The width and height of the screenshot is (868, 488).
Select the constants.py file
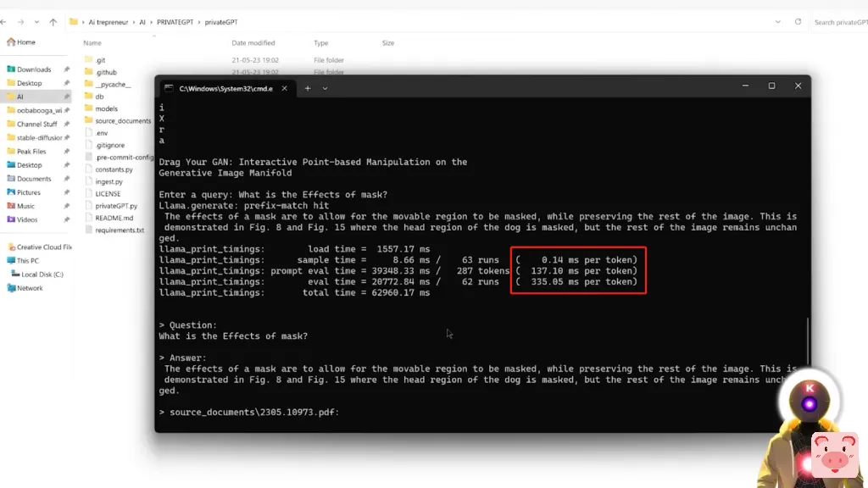coord(114,169)
